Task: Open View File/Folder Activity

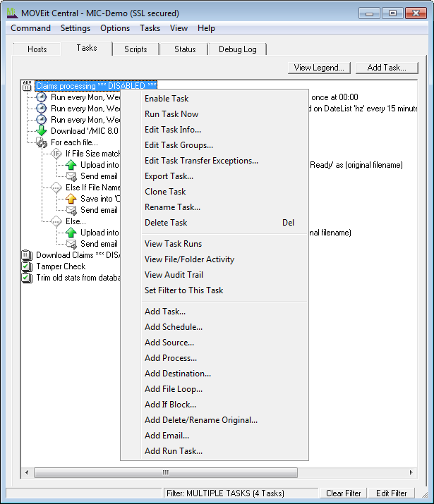Action: [215, 259]
